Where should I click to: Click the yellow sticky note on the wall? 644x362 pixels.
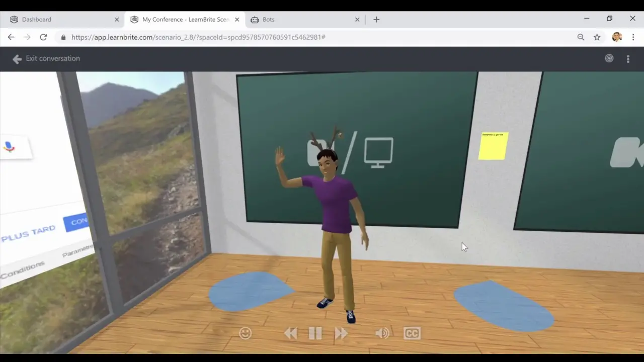[493, 146]
